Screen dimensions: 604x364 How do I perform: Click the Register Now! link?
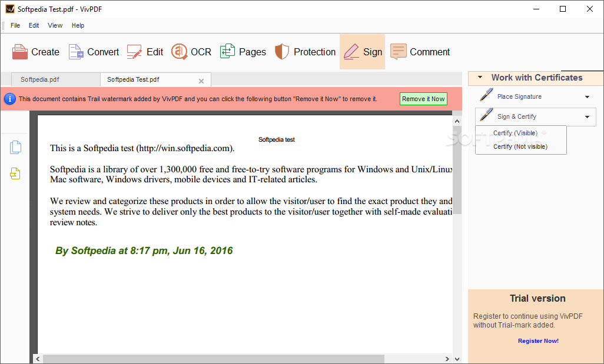coord(538,341)
